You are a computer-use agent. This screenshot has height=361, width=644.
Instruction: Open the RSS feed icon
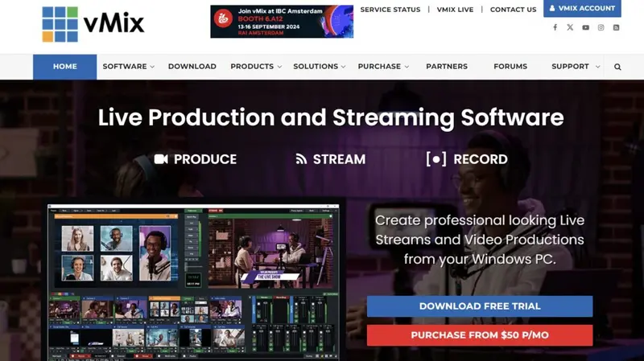(616, 27)
